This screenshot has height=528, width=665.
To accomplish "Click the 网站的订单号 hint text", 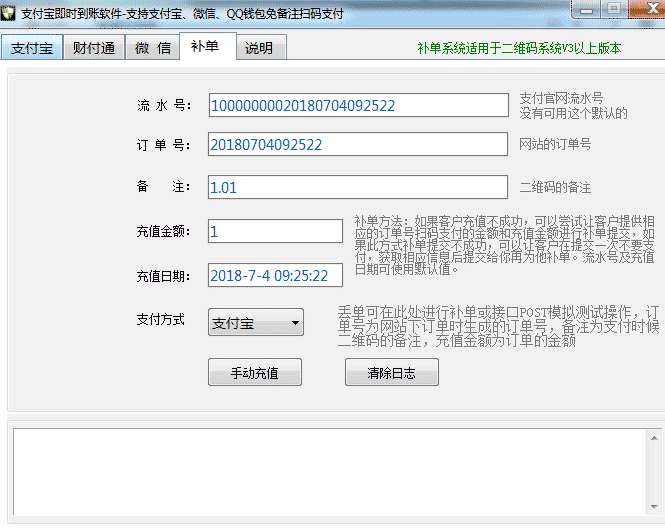I will point(555,144).
